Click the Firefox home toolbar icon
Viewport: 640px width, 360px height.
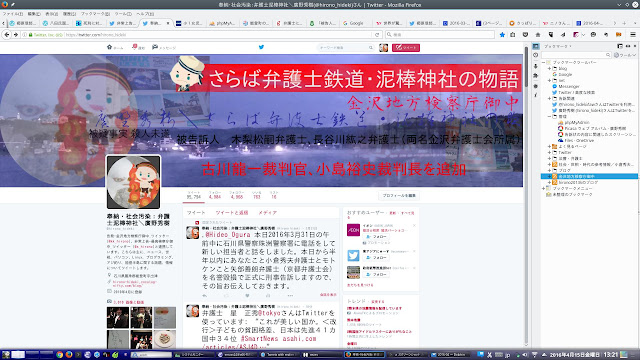click(x=538, y=35)
